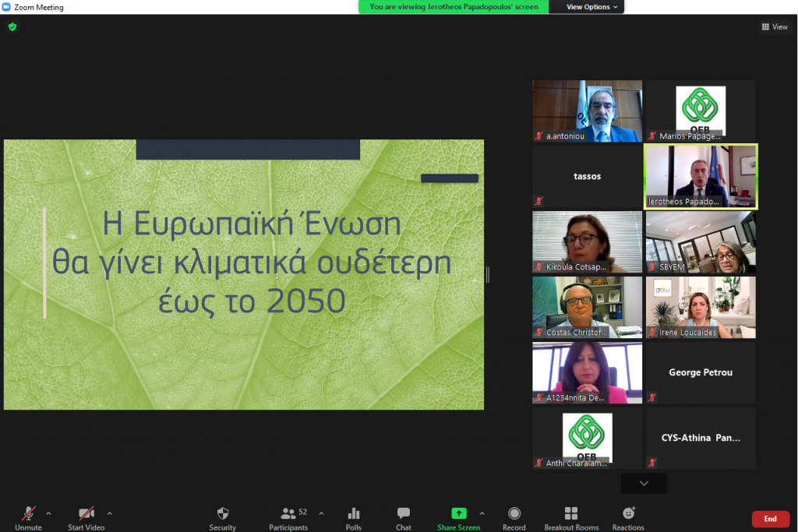798x532 pixels.
Task: Click the Zoom Meeting app logo
Action: [x=6, y=6]
